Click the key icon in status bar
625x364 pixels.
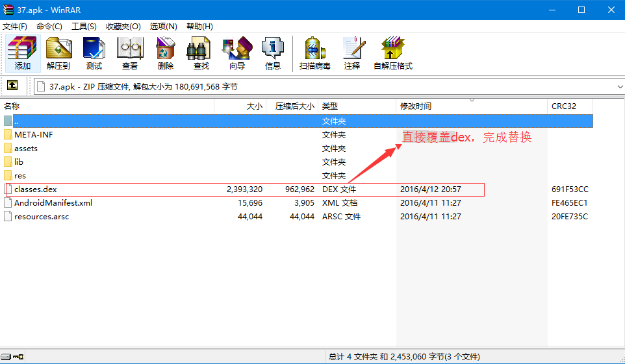pos(18,356)
